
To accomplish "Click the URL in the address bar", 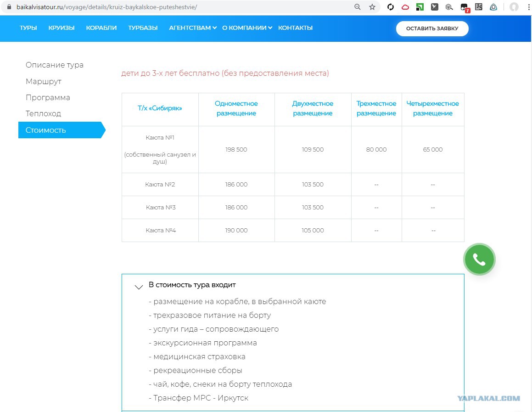I will coord(106,7).
